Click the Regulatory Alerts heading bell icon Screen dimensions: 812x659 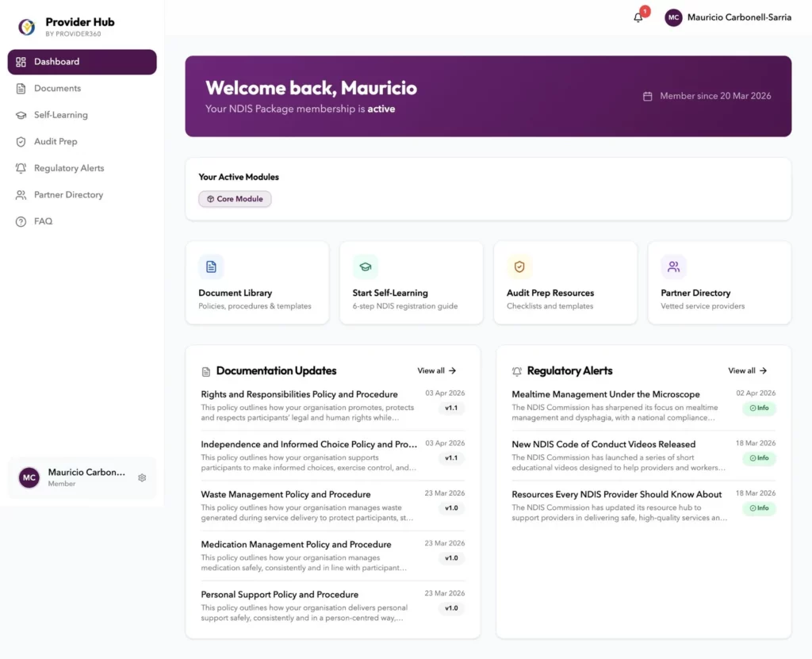tap(517, 371)
